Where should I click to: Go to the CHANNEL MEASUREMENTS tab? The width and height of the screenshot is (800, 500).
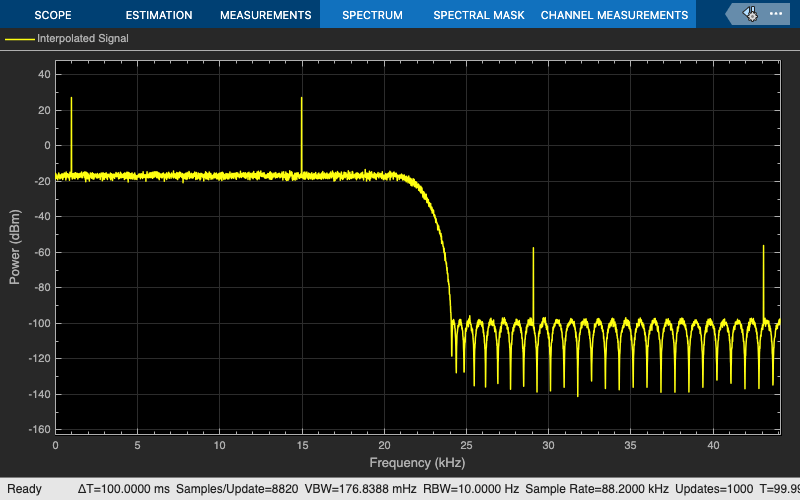pyautogui.click(x=614, y=15)
